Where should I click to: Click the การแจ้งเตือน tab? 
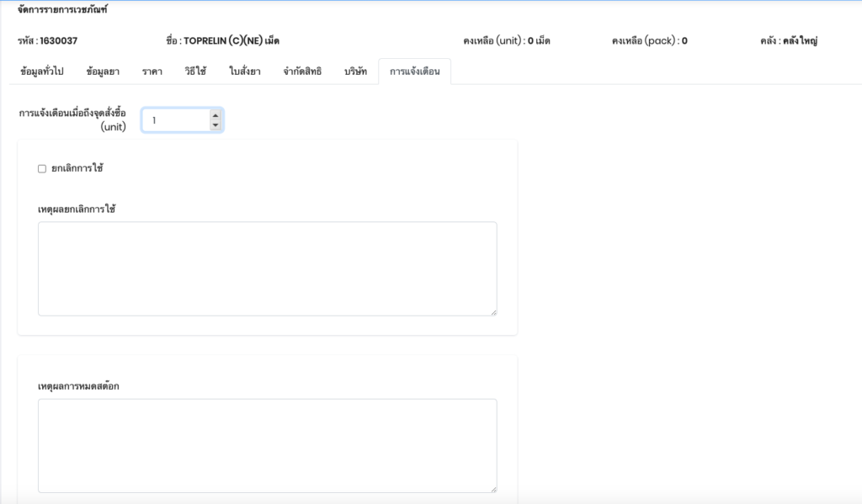click(x=414, y=72)
